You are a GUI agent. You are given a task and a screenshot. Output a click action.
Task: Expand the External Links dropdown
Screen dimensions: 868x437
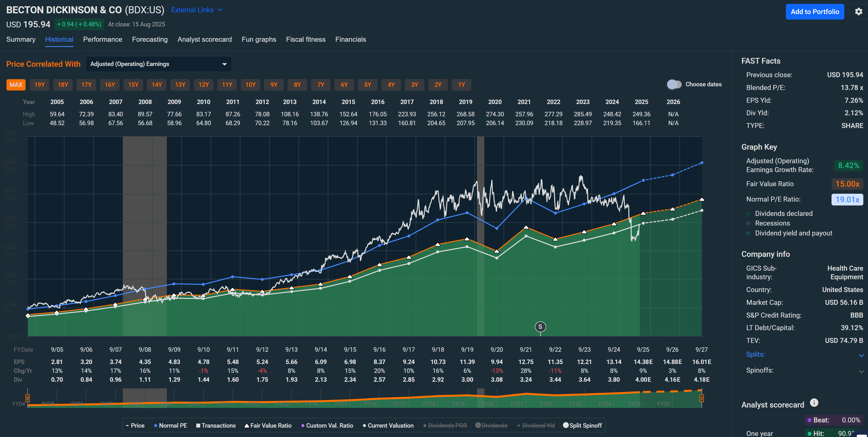pos(197,10)
